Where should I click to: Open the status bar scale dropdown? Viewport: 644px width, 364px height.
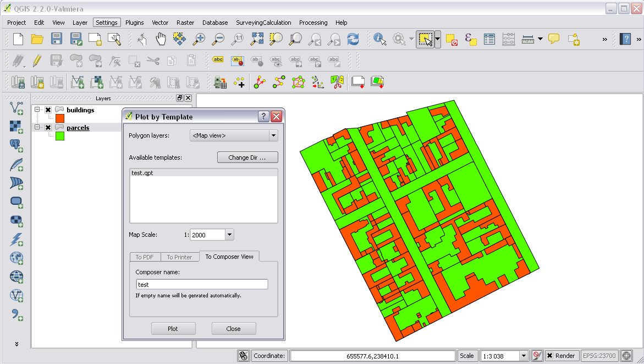524,356
